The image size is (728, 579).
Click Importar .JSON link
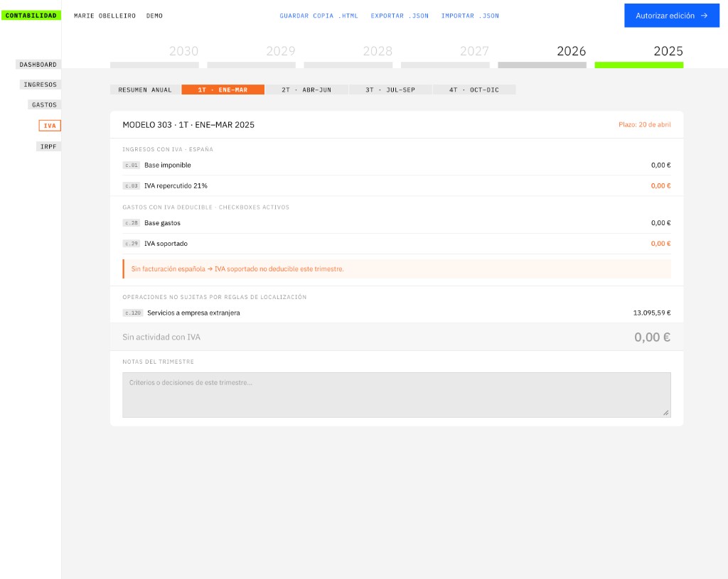[x=470, y=16]
